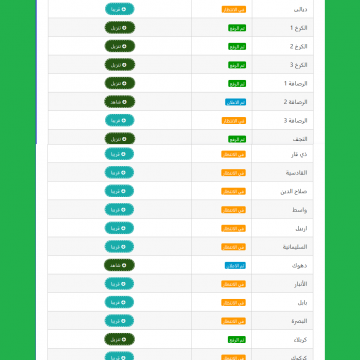Open the view button for الرصافة 2
The height and width of the screenshot is (360, 360).
pos(120,102)
